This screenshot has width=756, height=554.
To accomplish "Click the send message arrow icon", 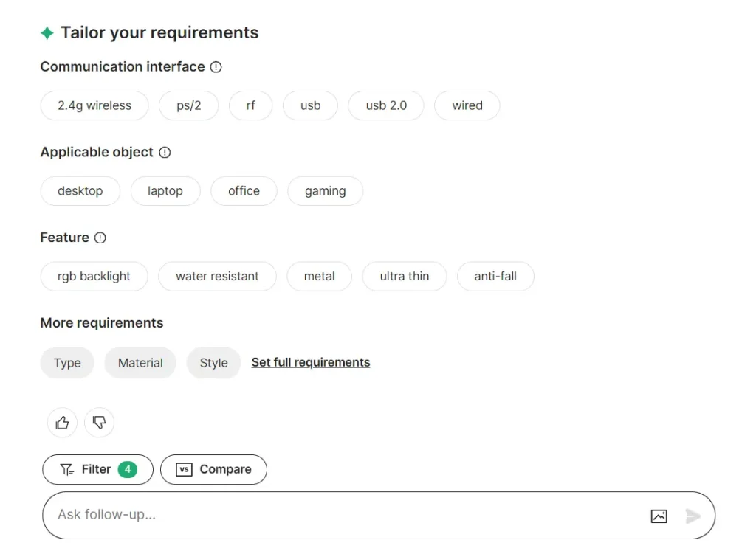I will pyautogui.click(x=693, y=516).
